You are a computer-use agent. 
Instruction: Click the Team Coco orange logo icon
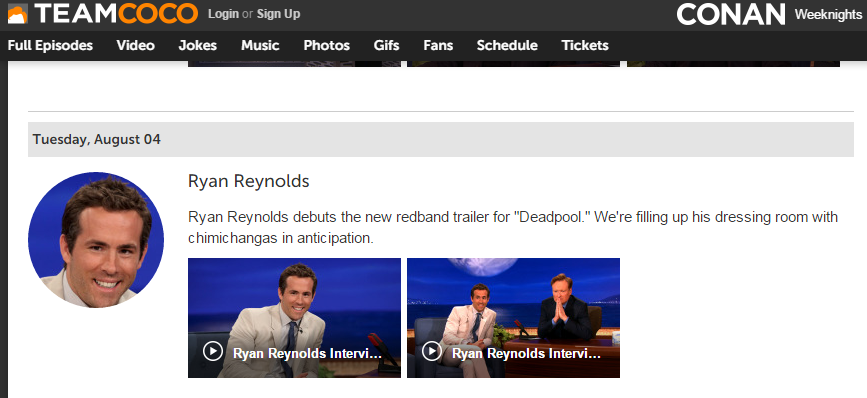18,14
